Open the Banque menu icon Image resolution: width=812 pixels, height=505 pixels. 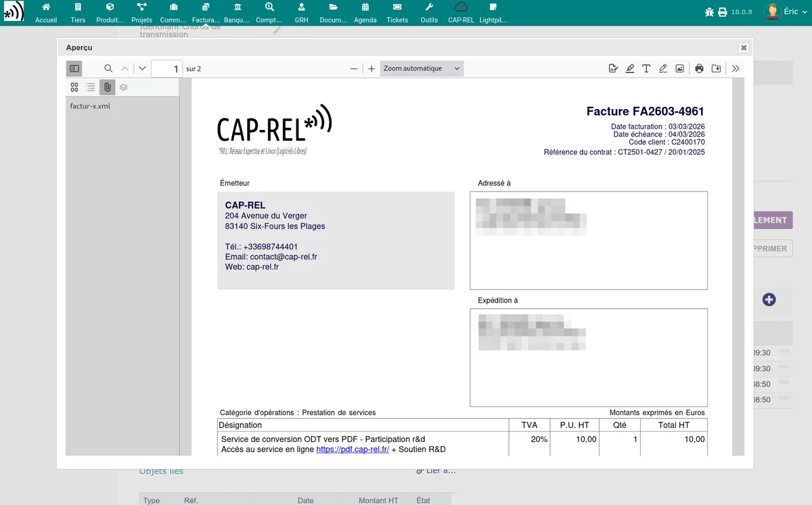[x=238, y=7]
